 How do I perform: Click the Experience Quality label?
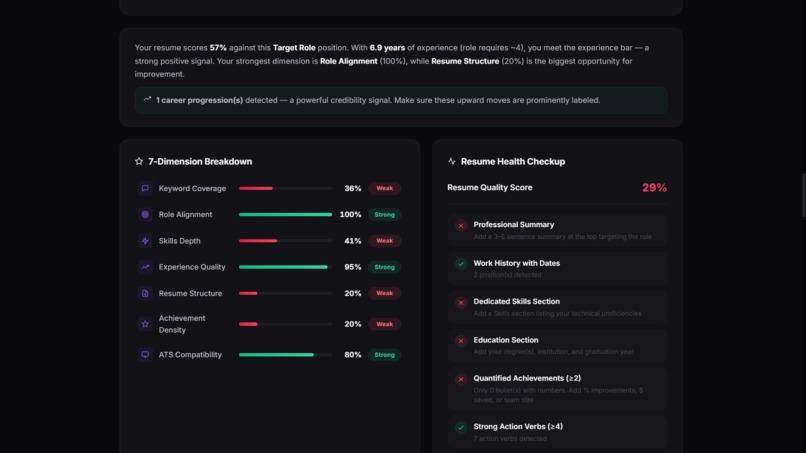(192, 267)
